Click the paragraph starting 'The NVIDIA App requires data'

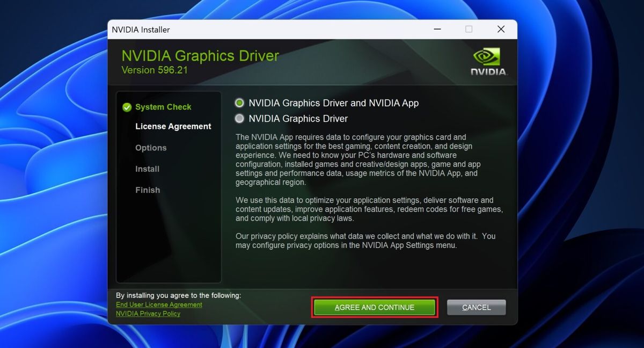pos(358,160)
